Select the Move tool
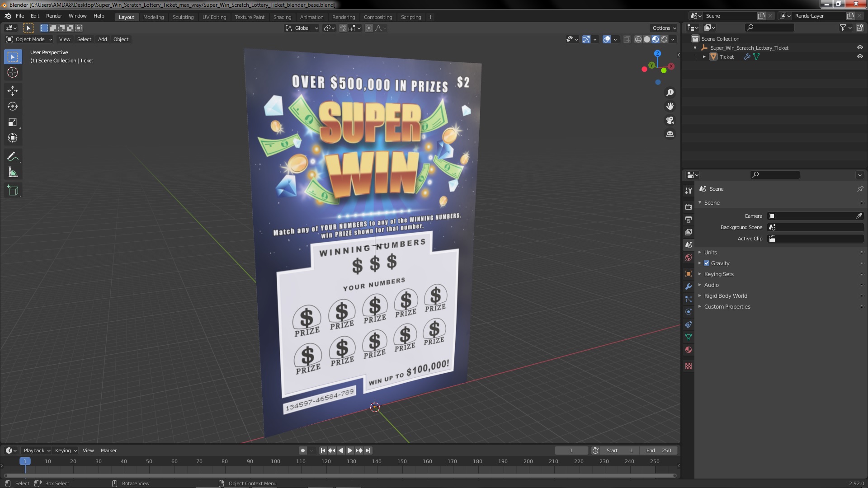868x488 pixels. pyautogui.click(x=13, y=91)
